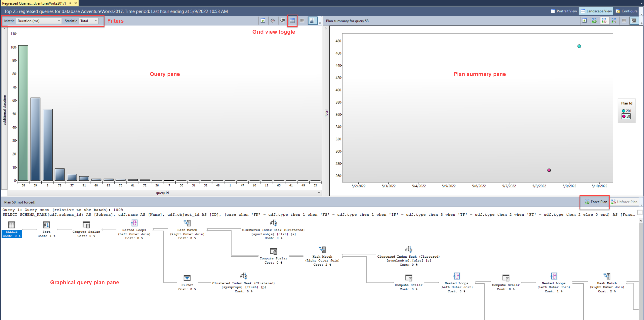
Task: Click the refresh queries icon
Action: click(262, 21)
